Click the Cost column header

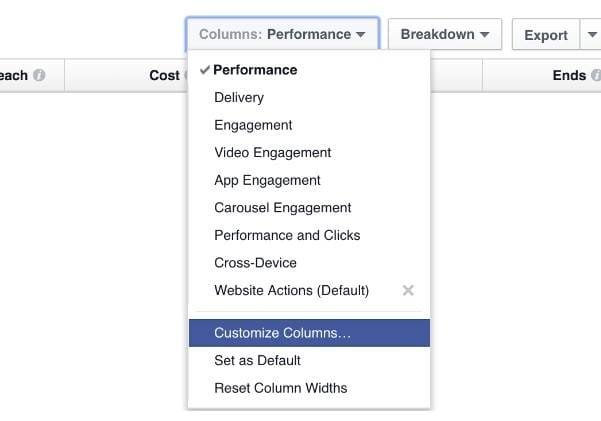click(164, 75)
